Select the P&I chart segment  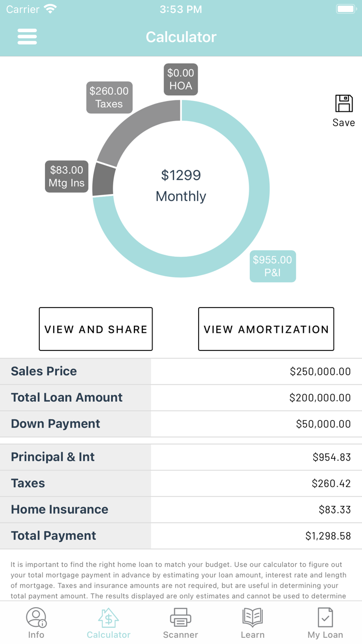(273, 266)
